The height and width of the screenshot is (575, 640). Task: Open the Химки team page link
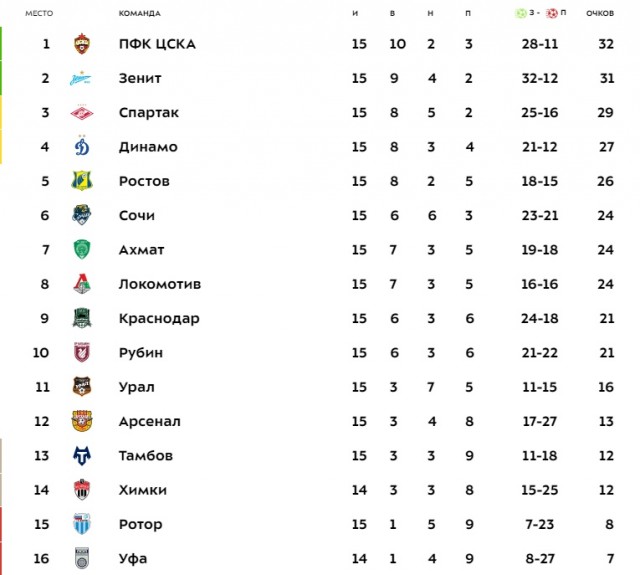143,490
